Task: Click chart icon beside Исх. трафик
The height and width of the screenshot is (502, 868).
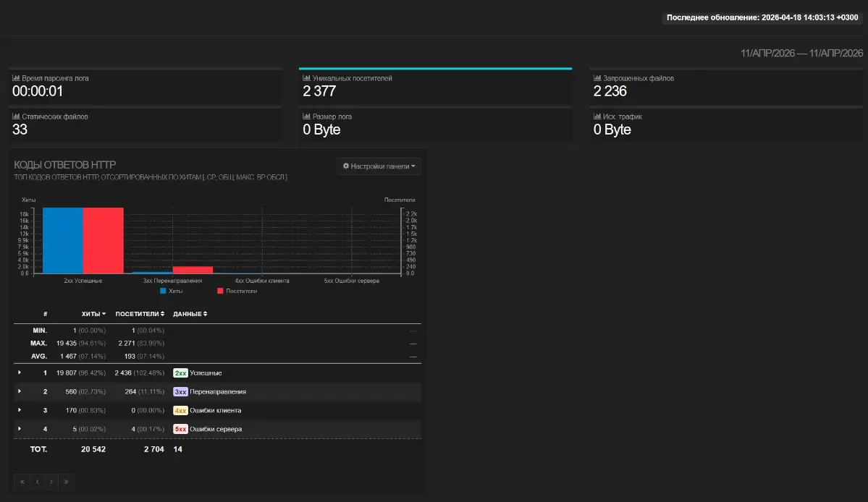Action: (597, 116)
